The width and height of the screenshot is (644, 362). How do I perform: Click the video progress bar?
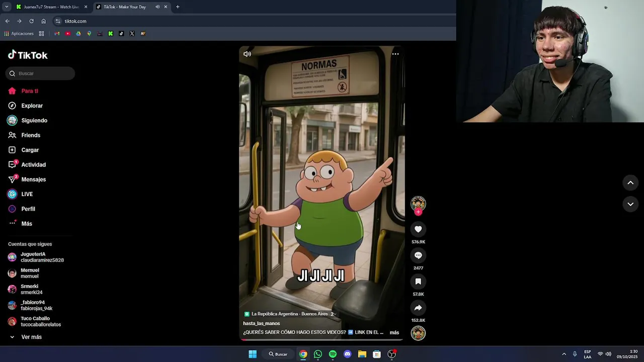[x=322, y=340]
